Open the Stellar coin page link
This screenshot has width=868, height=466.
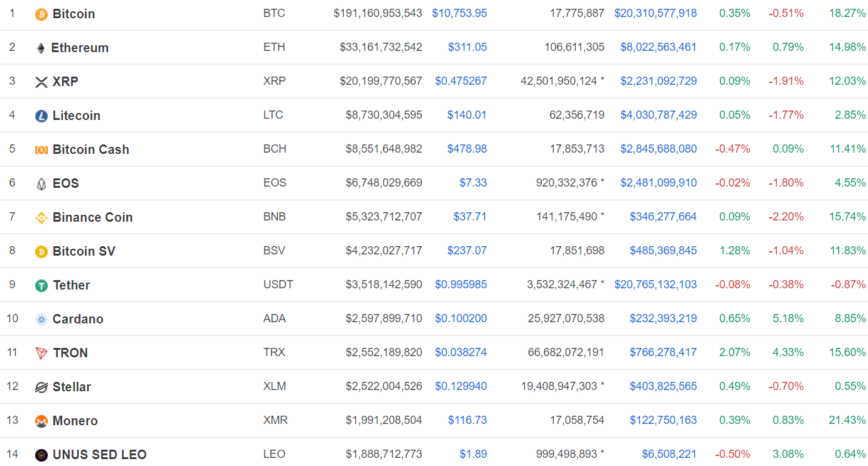(x=72, y=387)
